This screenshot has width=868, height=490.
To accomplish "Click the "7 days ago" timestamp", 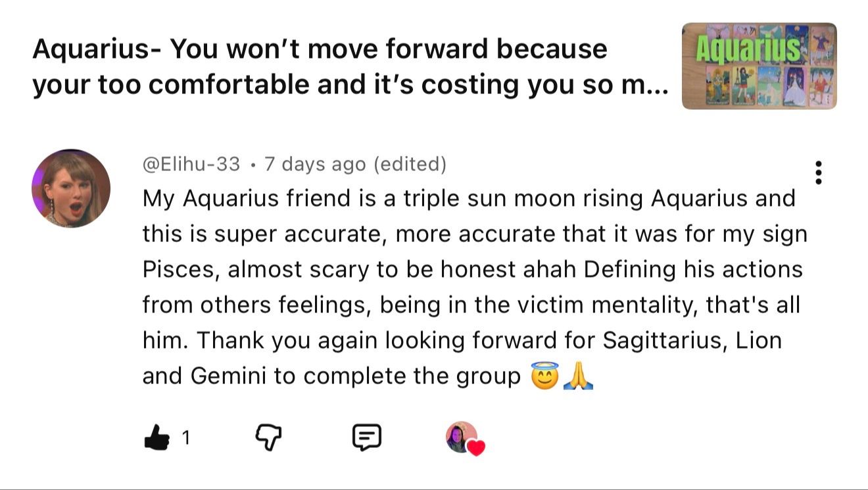I will pyautogui.click(x=315, y=164).
